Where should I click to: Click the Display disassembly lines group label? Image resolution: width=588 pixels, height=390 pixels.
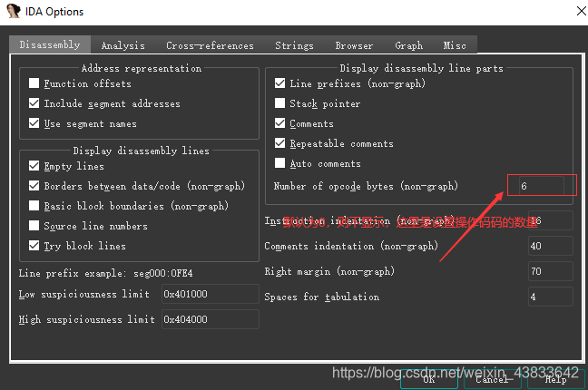coord(141,151)
